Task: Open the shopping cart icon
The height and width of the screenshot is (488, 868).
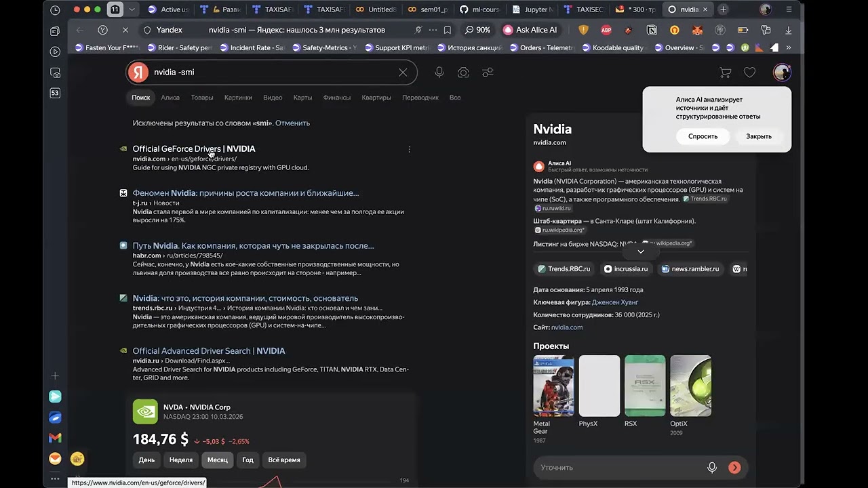Action: [725, 73]
